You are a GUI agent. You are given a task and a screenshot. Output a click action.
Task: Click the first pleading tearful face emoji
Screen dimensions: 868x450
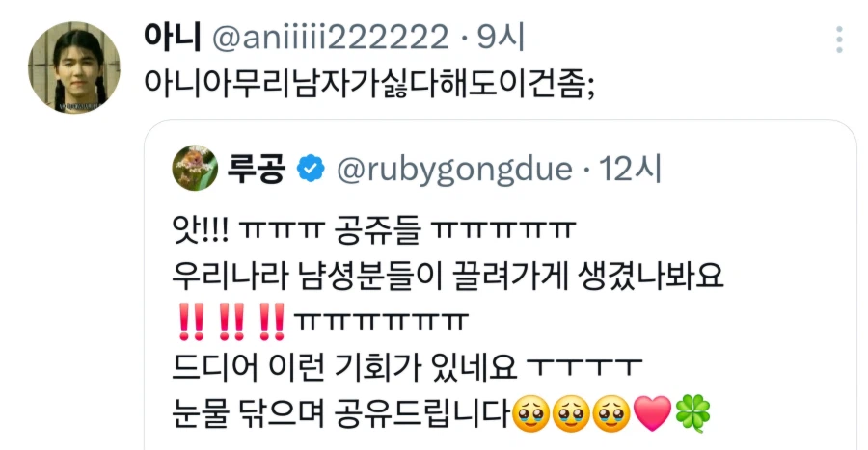pyautogui.click(x=531, y=413)
